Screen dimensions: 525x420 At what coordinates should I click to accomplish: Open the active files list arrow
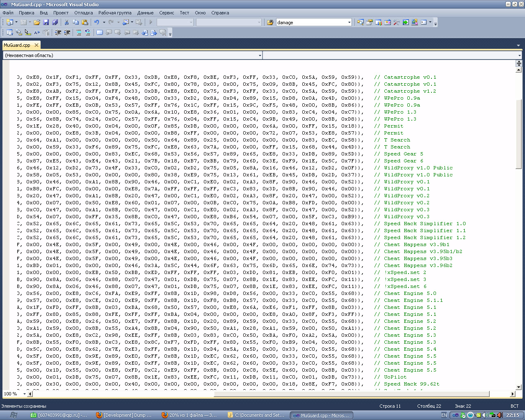[x=519, y=45]
